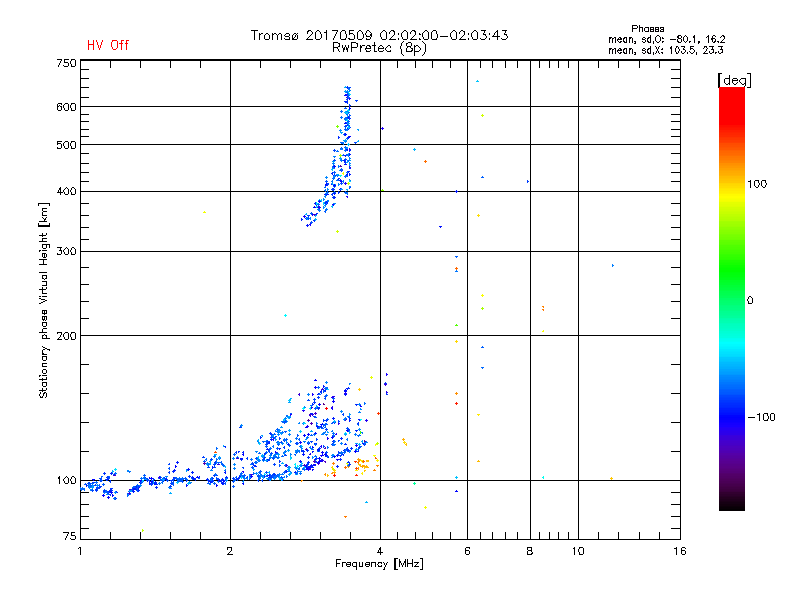The width and height of the screenshot is (800, 600).
Task: Click the x-axis tick label '1'
Action: pos(80,551)
